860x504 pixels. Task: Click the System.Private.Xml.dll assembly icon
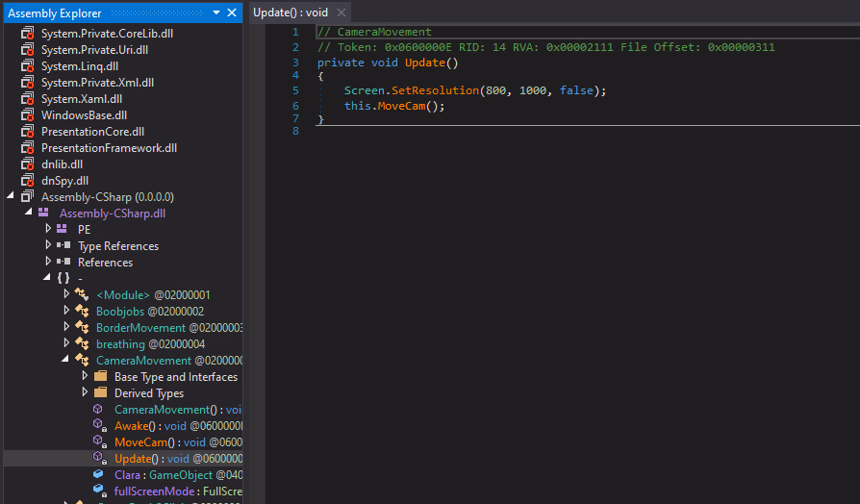click(x=28, y=83)
